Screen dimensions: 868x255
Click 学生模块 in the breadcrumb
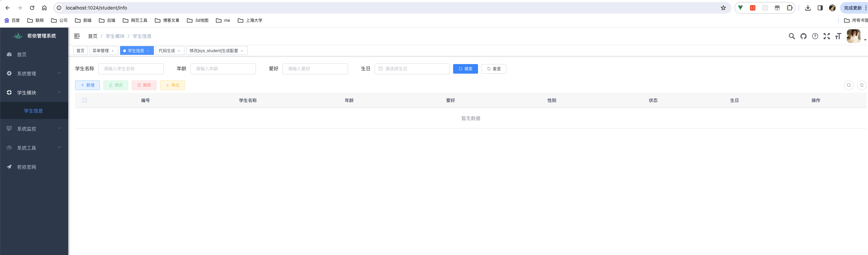(x=115, y=36)
